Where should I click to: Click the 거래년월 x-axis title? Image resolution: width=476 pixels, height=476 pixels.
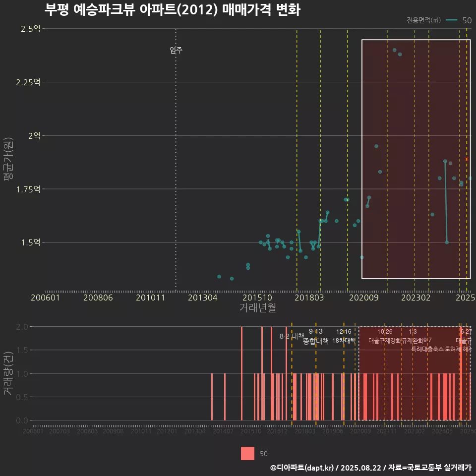(257, 307)
